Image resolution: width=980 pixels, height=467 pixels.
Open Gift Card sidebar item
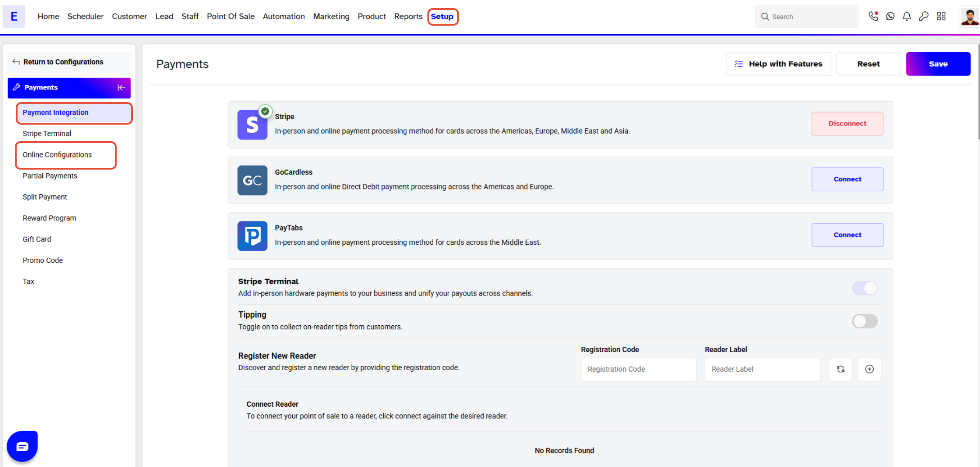[x=37, y=239]
